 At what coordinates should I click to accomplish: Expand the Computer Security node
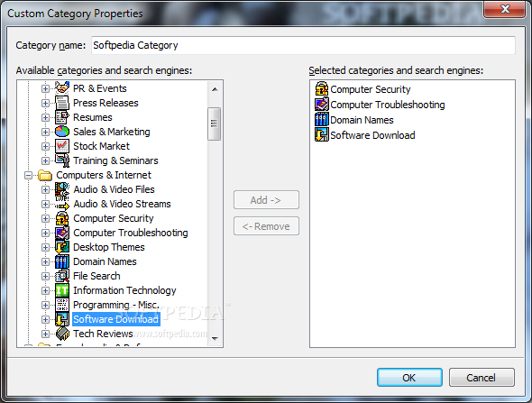[x=45, y=218]
